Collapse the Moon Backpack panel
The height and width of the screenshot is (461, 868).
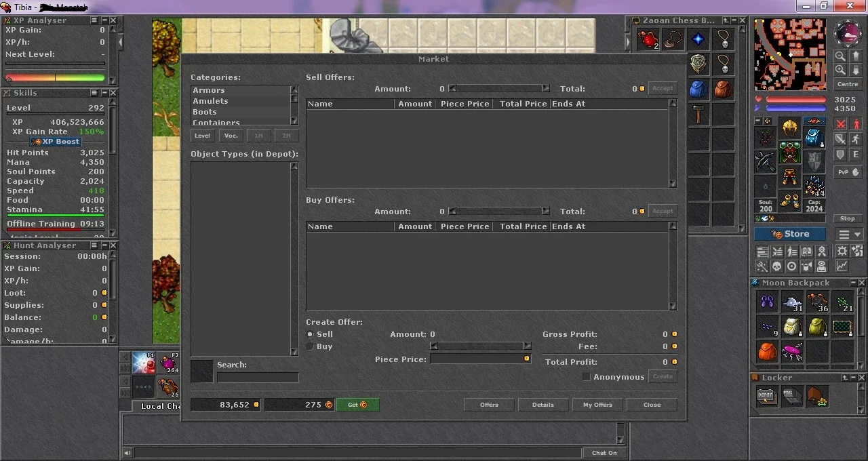tap(852, 283)
